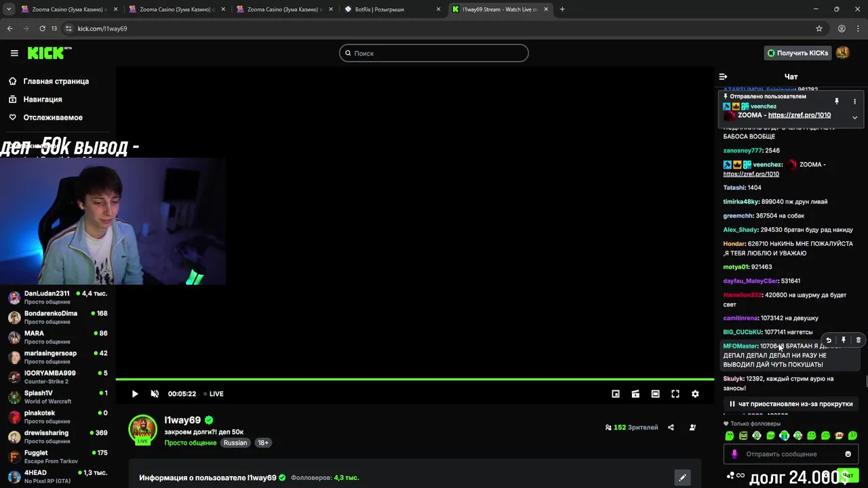Click the Russian language tag
Image resolution: width=868 pixels, height=488 pixels.
[x=235, y=443]
